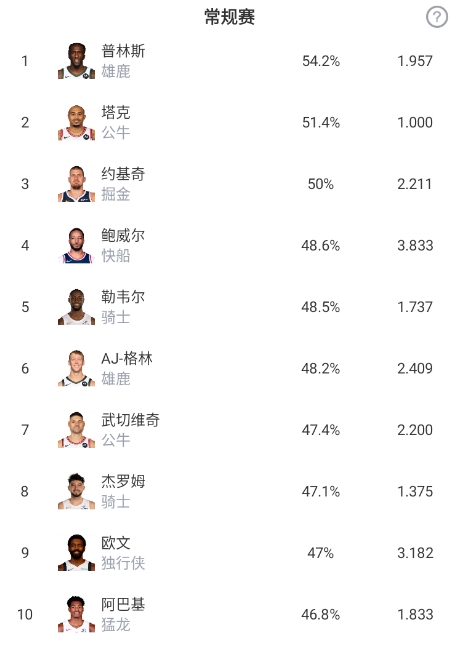Open 普林斯 name link
The image size is (461, 645).
click(x=123, y=51)
